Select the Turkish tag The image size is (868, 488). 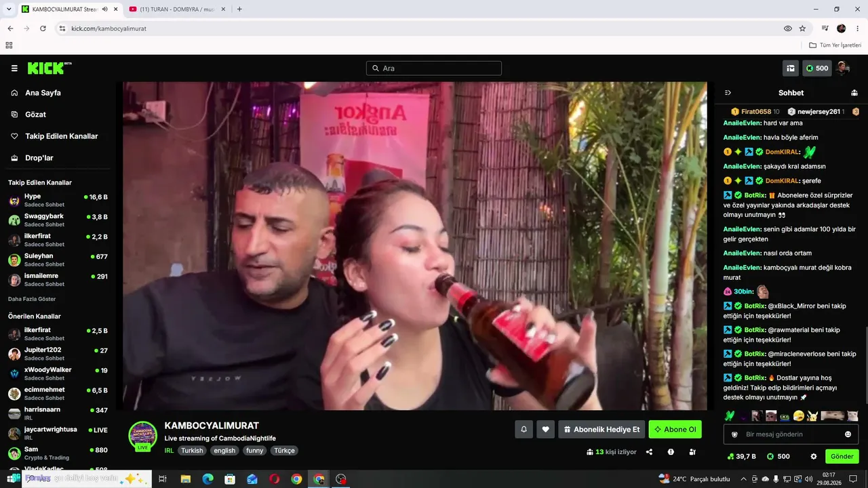click(192, 451)
